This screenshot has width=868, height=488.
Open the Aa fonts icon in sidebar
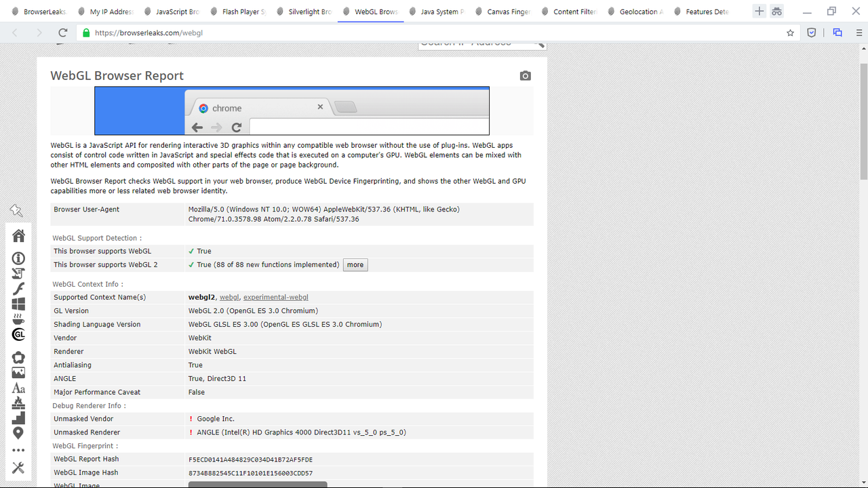click(18, 388)
